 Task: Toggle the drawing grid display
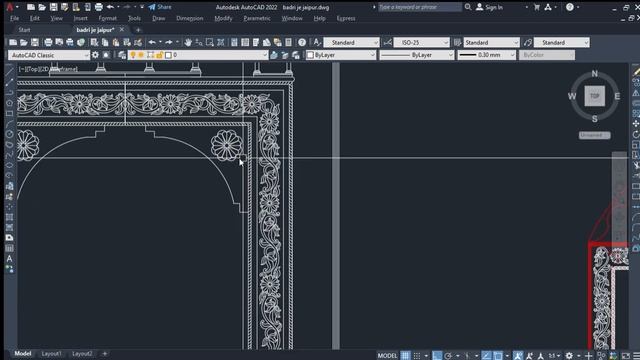(405, 356)
